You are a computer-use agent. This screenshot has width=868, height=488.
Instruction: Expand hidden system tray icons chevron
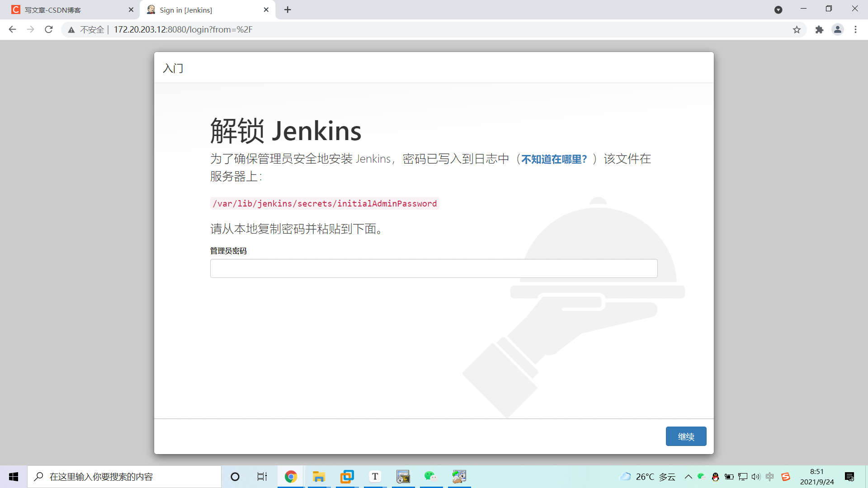(x=688, y=477)
